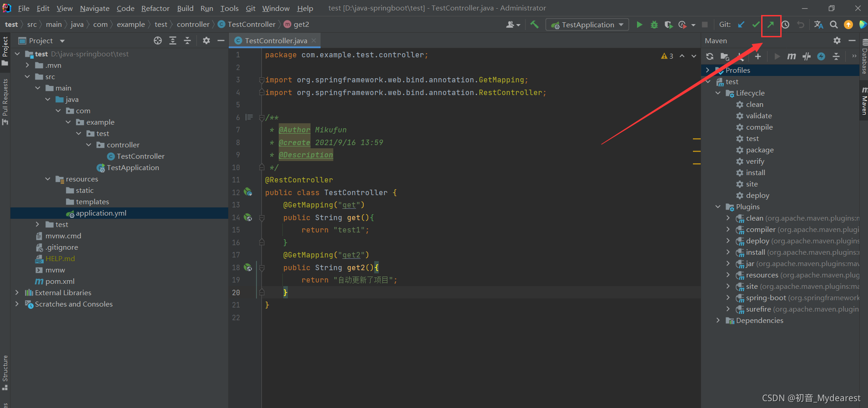Viewport: 868px width, 408px height.
Task: Jump to next highlighted error arrow
Action: coord(693,56)
